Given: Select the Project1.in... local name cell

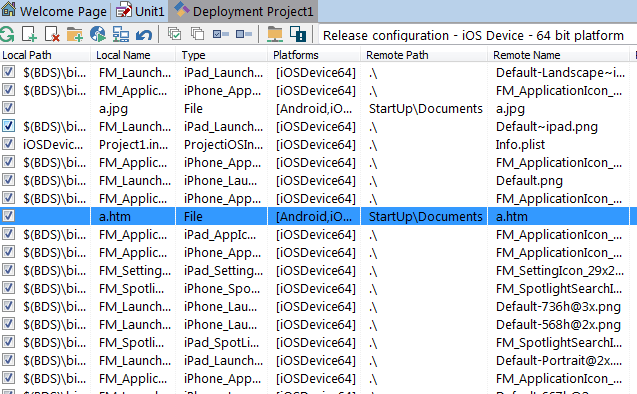Looking at the screenshot, I should pyautogui.click(x=134, y=145).
